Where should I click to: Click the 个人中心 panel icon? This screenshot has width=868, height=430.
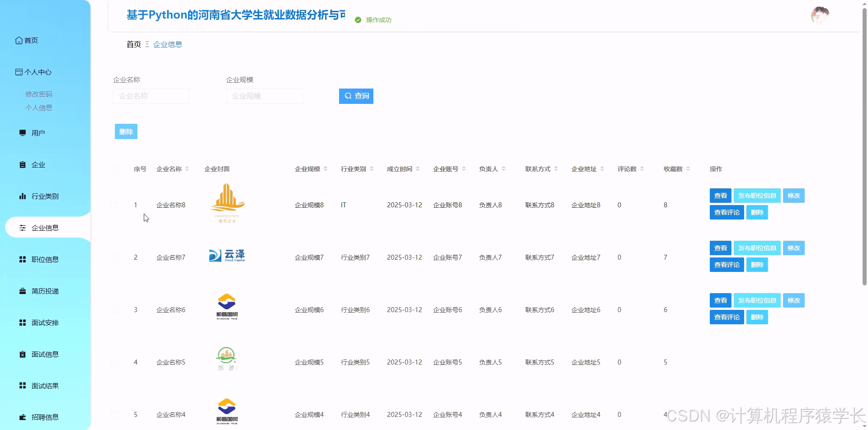[x=19, y=71]
